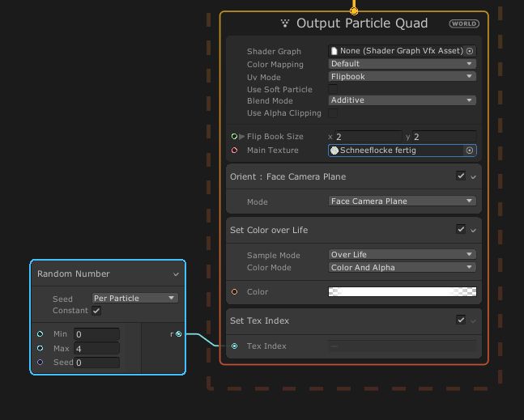Click the flow input anchor above Output Particle Quad

coord(354,11)
